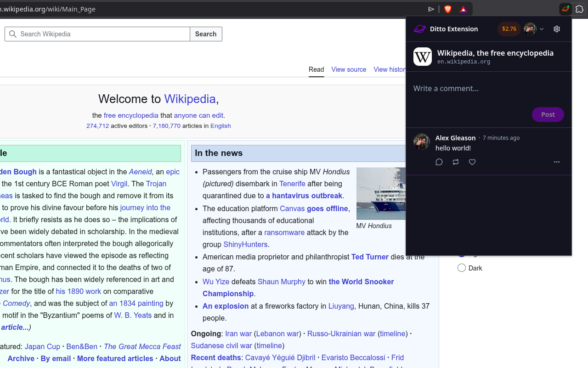Open the Ditto extension toolbar icon
This screenshot has width=588, height=368.
click(x=565, y=9)
